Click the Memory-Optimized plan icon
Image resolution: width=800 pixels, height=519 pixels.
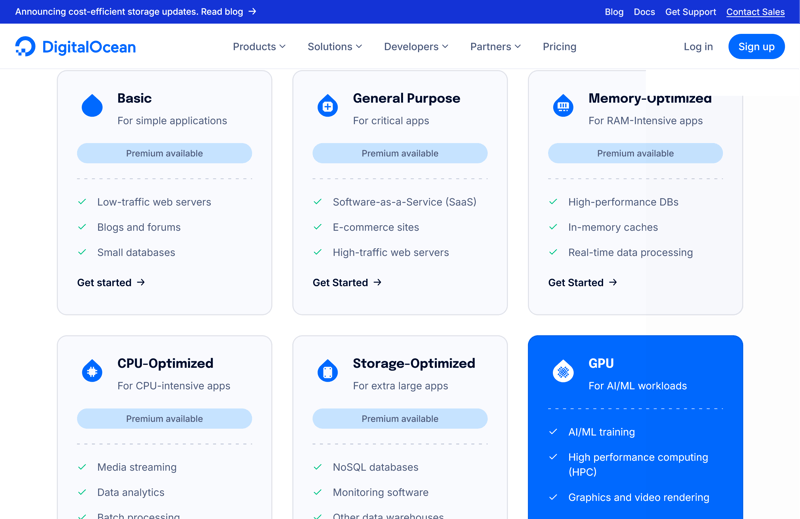[x=563, y=106]
